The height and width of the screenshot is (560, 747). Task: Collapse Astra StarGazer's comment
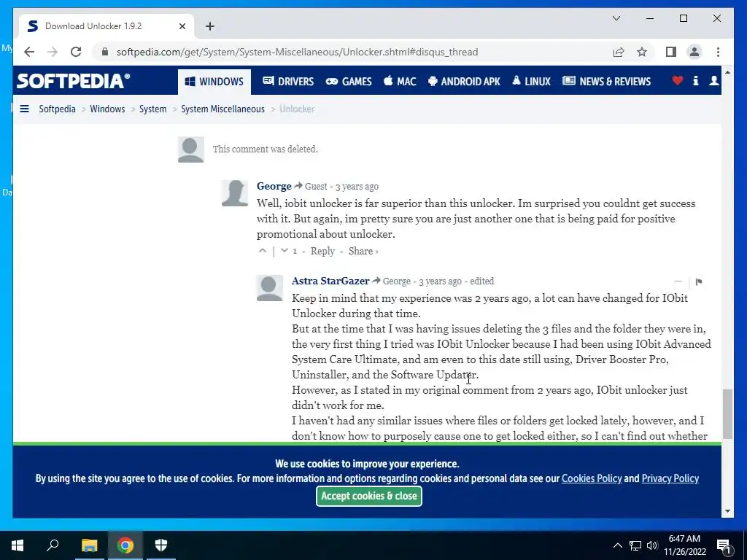[x=678, y=281]
